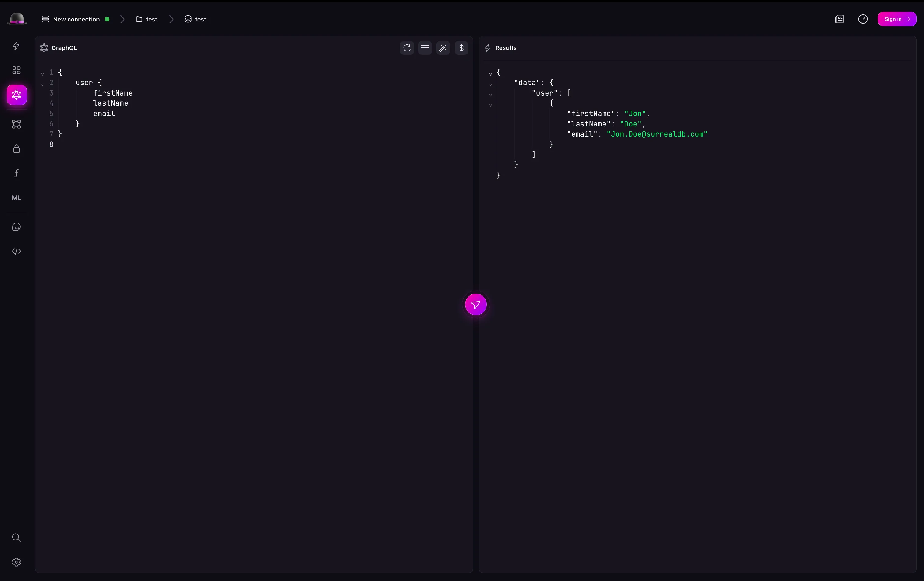Toggle the query variables panel
Viewport: 924px width, 581px height.
(461, 48)
